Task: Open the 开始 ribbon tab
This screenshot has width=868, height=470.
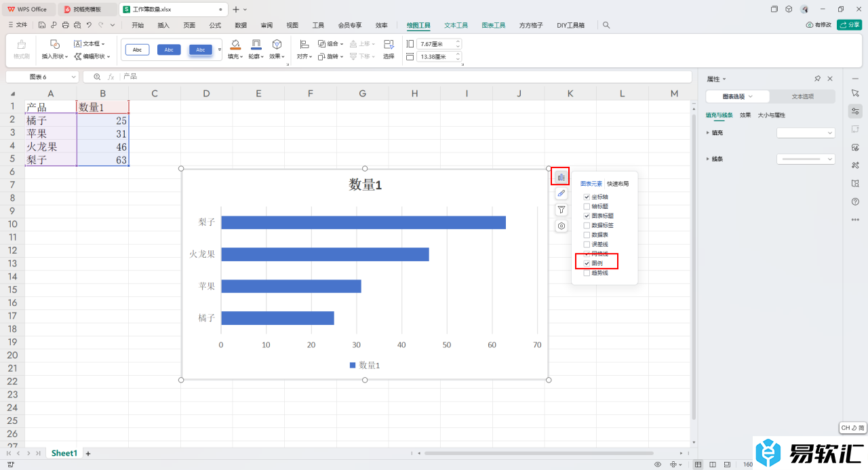Action: 138,25
